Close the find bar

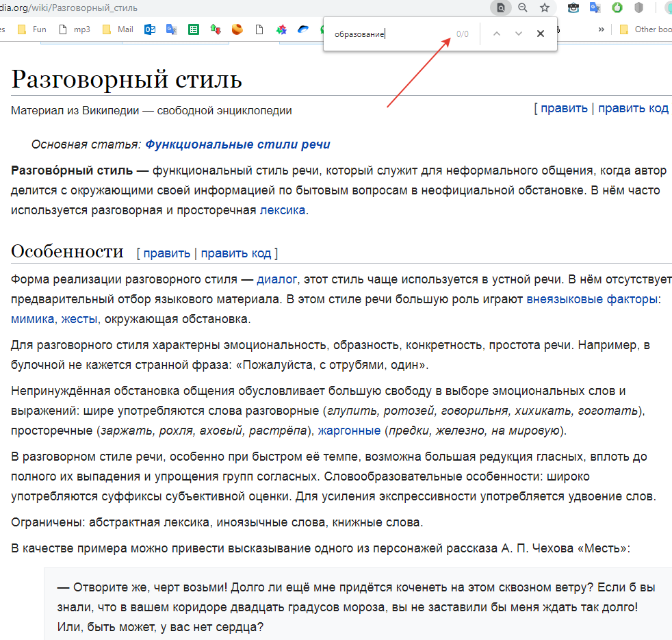541,34
